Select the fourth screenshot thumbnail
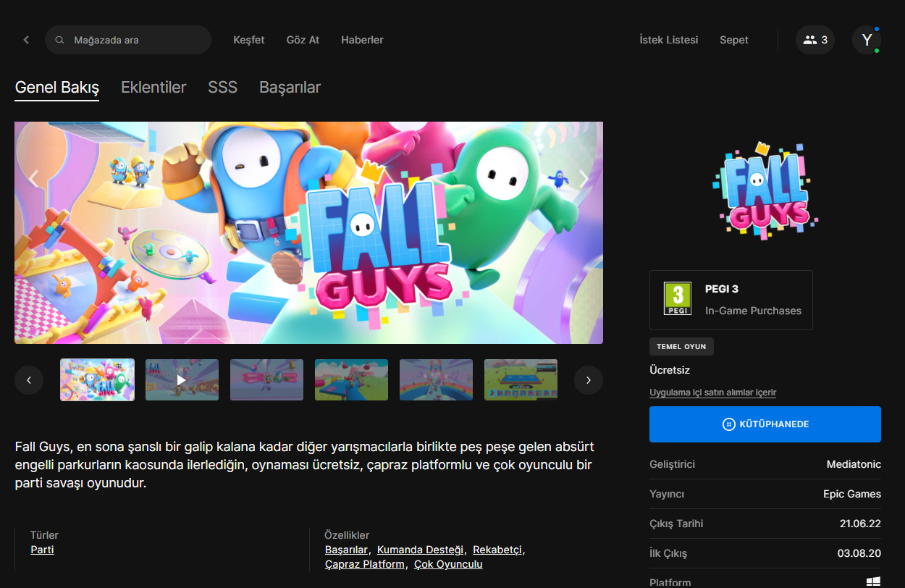The image size is (905, 588). (351, 379)
